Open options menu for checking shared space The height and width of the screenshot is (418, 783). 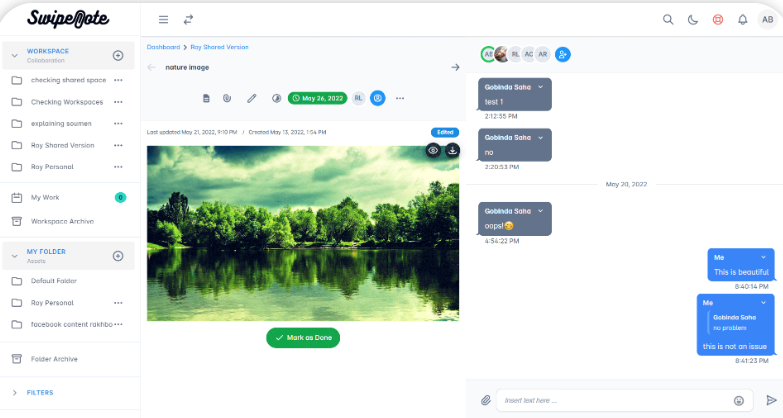click(118, 80)
